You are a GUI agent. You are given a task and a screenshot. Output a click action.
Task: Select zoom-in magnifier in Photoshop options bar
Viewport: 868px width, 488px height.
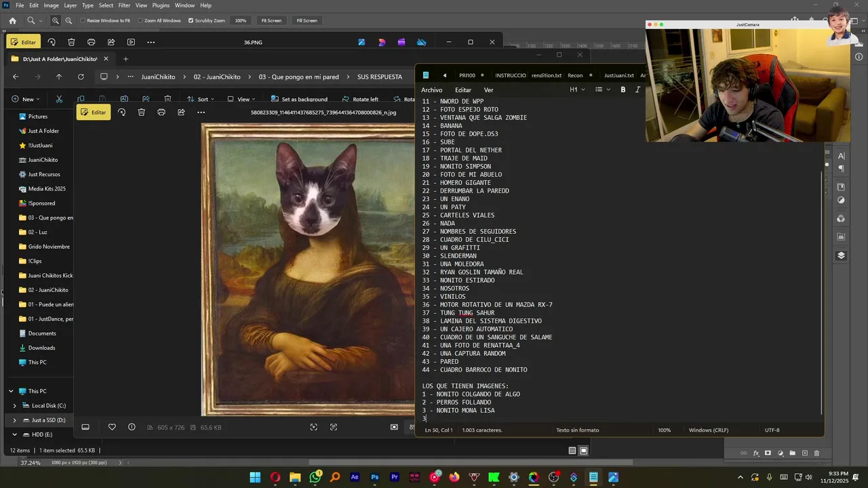[x=56, y=21]
